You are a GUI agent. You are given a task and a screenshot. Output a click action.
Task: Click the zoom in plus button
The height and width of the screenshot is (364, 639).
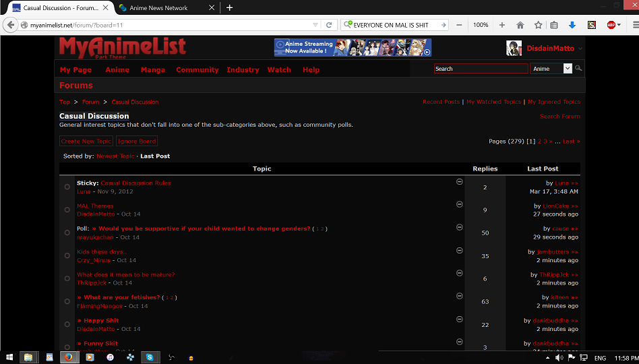502,25
